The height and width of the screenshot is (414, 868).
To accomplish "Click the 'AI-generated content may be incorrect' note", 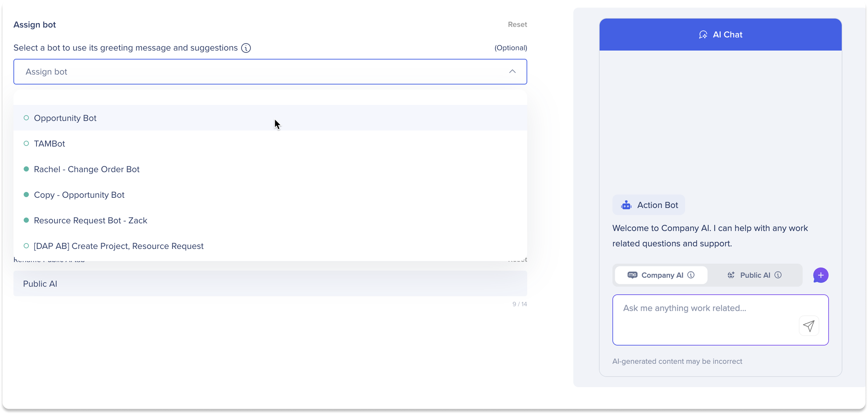I will coord(677,361).
